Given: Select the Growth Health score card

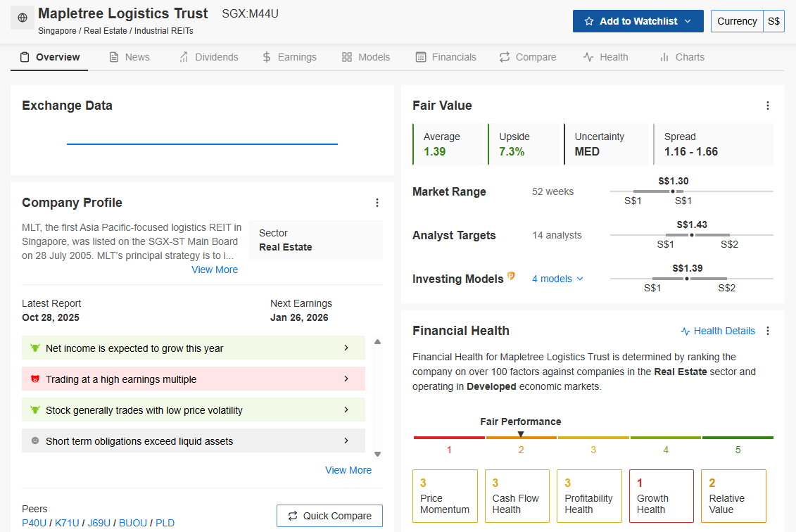Looking at the screenshot, I should click(x=662, y=496).
